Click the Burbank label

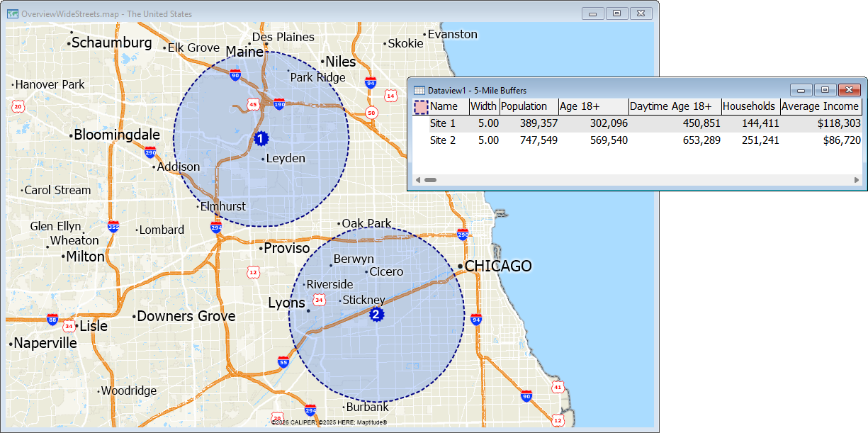coord(368,407)
